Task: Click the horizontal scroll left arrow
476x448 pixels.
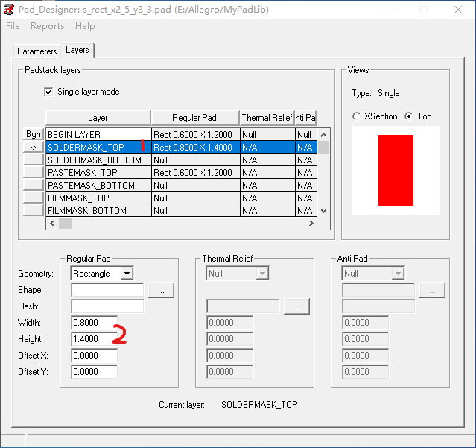Action: (52, 223)
